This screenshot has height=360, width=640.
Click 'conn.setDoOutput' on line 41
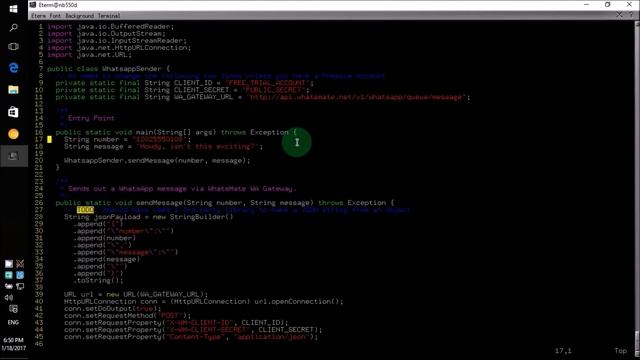coord(98,309)
